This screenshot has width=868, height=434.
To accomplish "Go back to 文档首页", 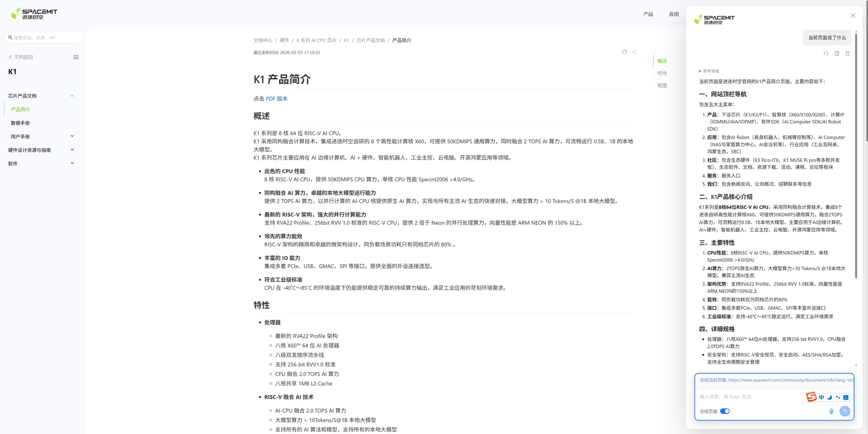I will pyautogui.click(x=21, y=57).
